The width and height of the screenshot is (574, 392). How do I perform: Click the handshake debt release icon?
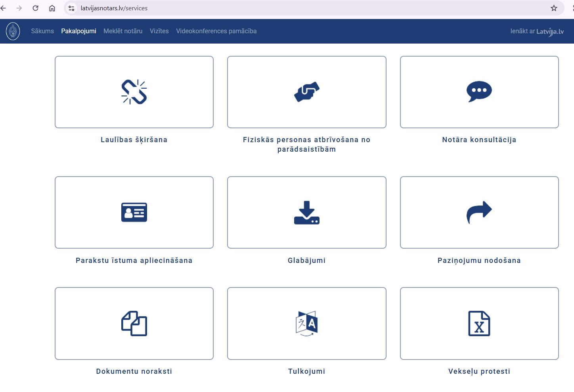coord(306,92)
